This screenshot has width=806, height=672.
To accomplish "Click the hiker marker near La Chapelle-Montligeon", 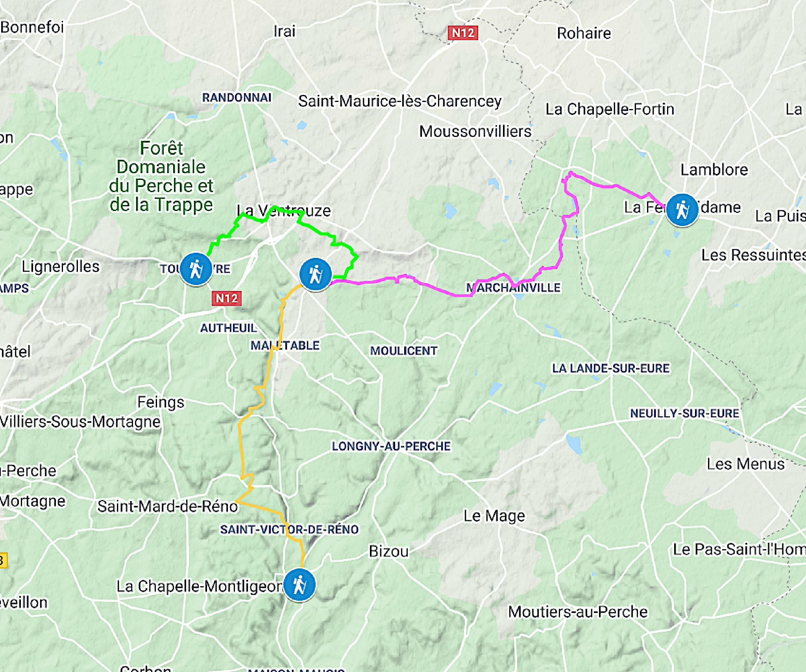I will tap(299, 585).
